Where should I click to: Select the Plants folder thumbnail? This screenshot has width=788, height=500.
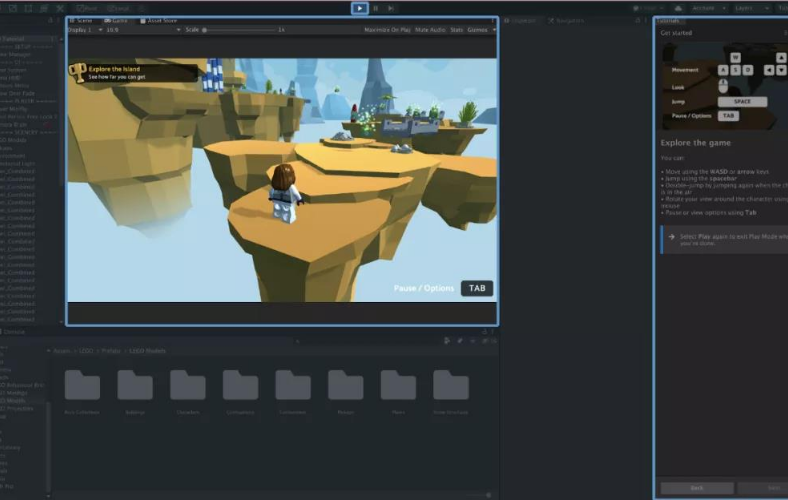tap(398, 386)
